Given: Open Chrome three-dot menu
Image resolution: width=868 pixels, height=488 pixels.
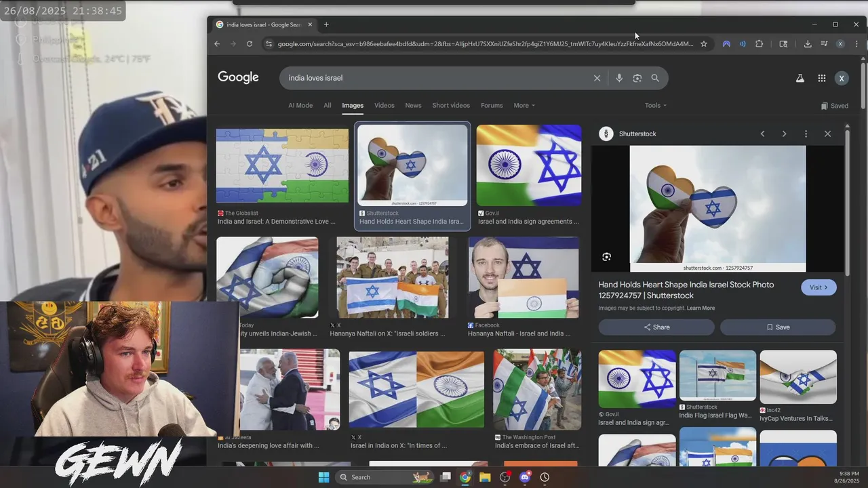Looking at the screenshot, I should (x=856, y=44).
